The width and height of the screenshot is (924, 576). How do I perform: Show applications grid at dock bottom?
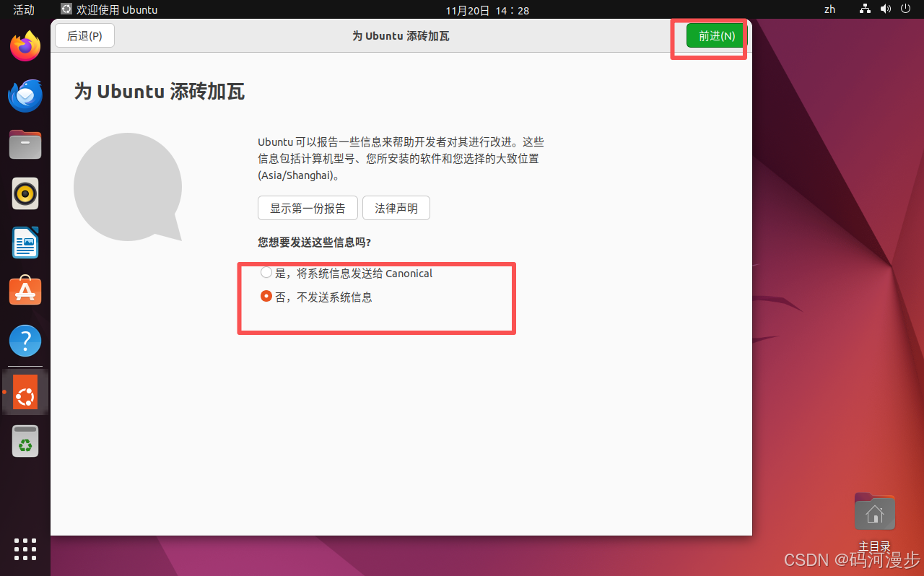click(25, 549)
